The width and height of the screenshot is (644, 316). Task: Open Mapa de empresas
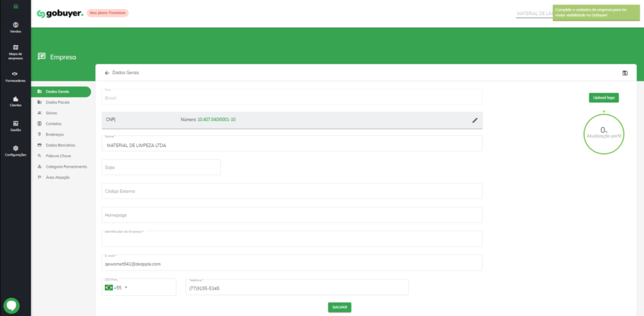(16, 52)
